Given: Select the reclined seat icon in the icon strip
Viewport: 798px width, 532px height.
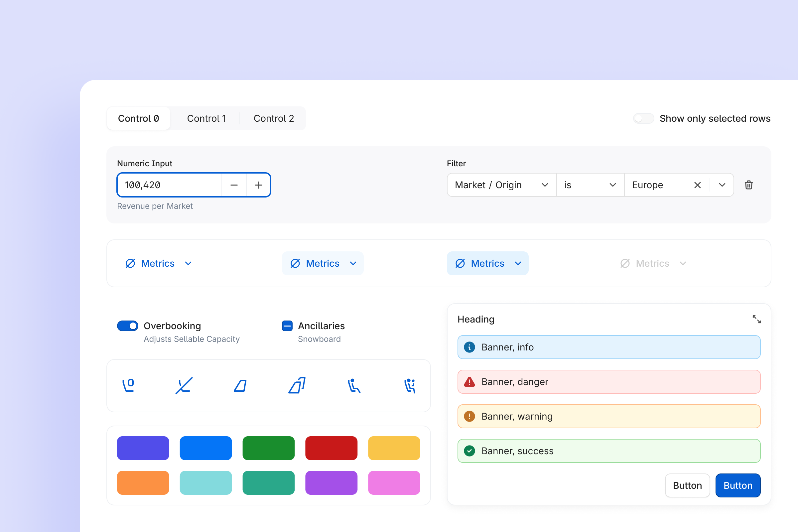Looking at the screenshot, I should pos(354,385).
